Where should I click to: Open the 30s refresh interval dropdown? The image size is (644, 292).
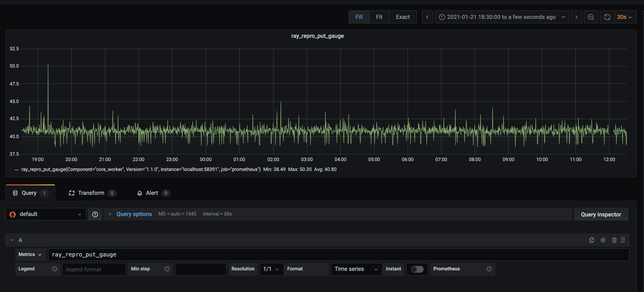pyautogui.click(x=624, y=17)
